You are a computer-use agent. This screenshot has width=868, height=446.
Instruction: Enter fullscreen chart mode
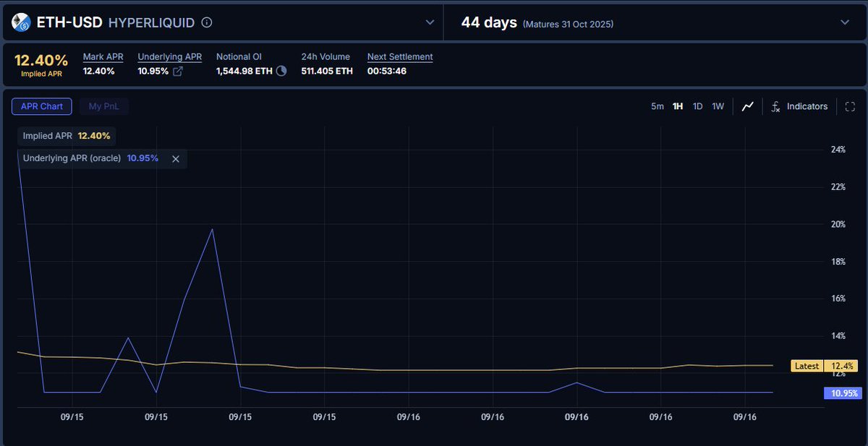pos(851,106)
